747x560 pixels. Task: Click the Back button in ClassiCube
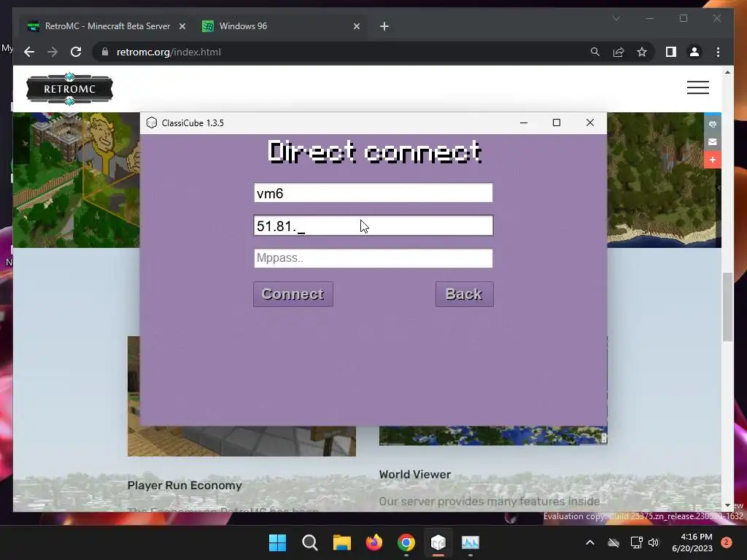(x=464, y=295)
